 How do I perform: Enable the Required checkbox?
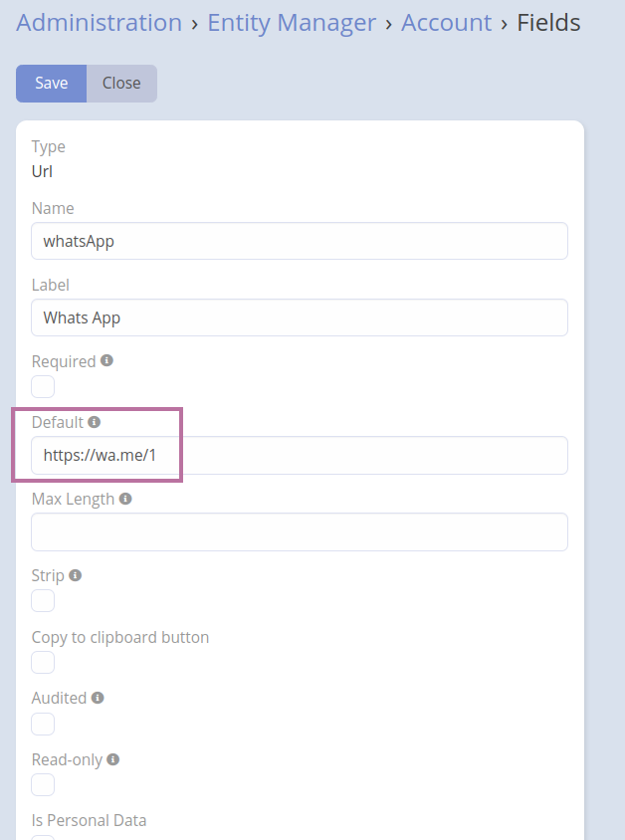tap(43, 386)
